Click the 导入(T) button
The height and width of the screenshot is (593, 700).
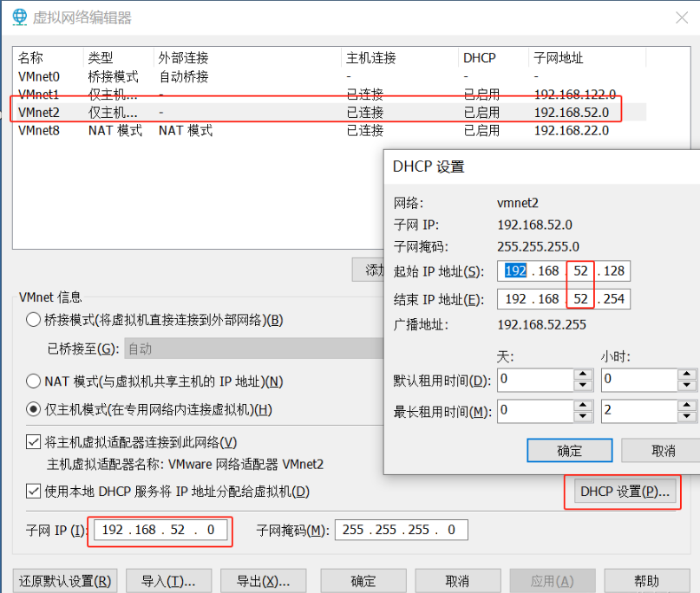click(169, 581)
